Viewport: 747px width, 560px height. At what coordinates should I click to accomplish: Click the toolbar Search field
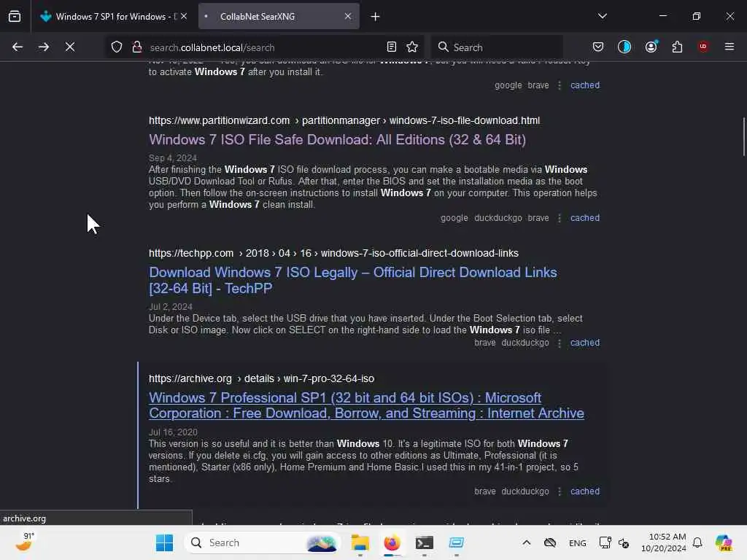pos(497,47)
